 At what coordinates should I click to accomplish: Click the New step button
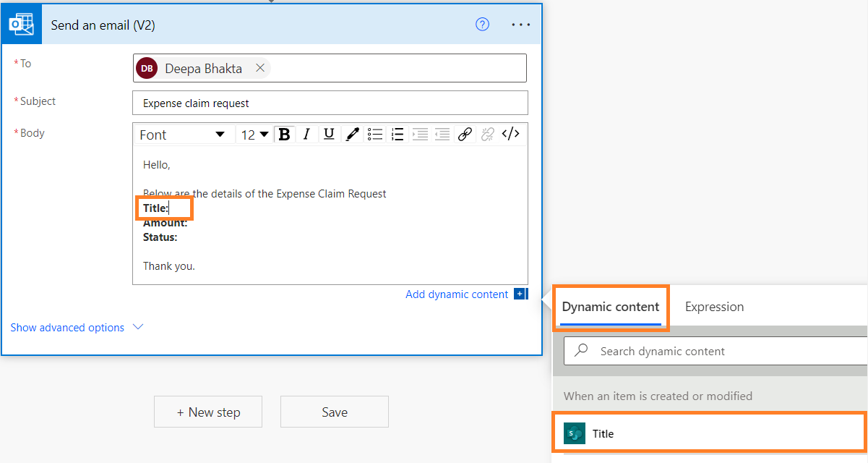(x=207, y=412)
